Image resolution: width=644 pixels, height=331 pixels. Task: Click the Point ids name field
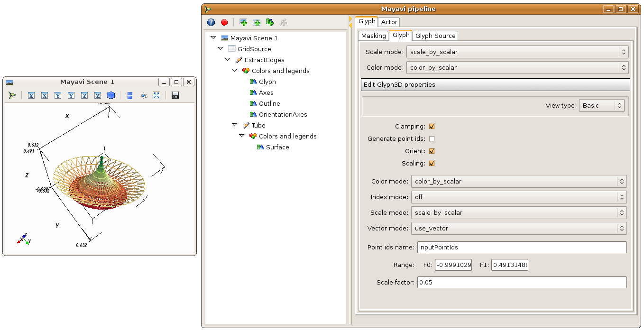[x=522, y=247]
